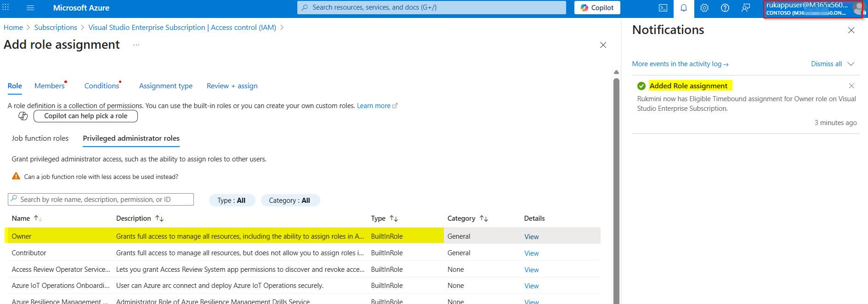Expand the Dismiss all chevron
Screen dimensions: 868x304
click(x=851, y=64)
